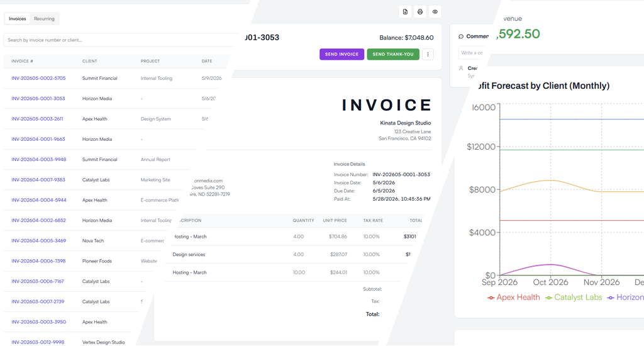Screen dimensions: 644x346
Task: Open invoice INV-202604-0006-7398
Action: (x=38, y=261)
